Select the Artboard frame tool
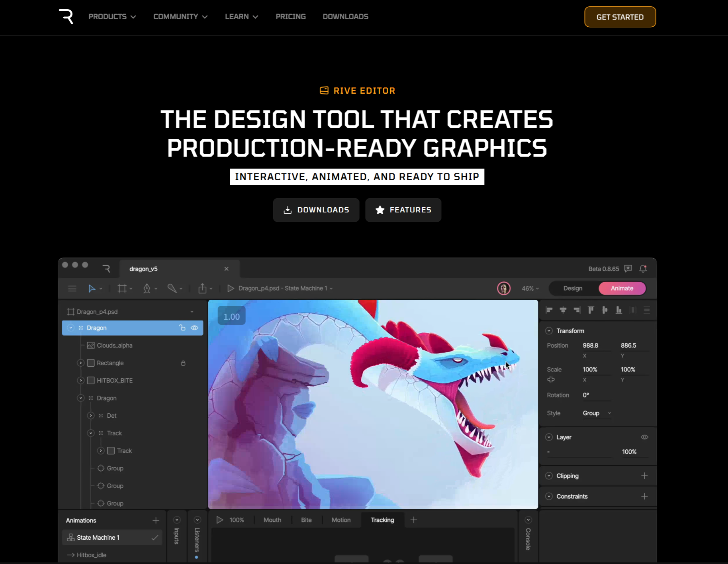Screen dimensions: 728x564 tap(122, 288)
